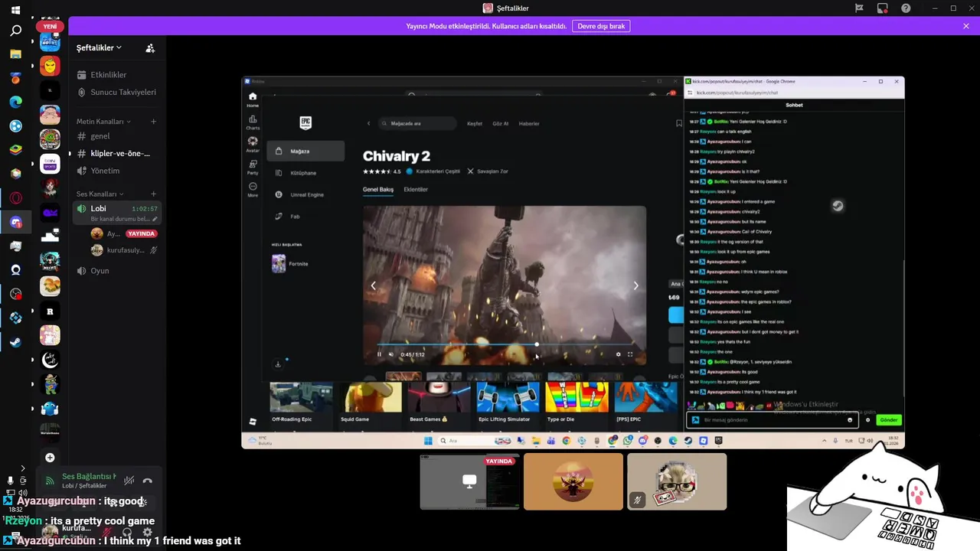Image resolution: width=980 pixels, height=551 pixels.
Task: Open the burger server icon
Action: (x=50, y=286)
